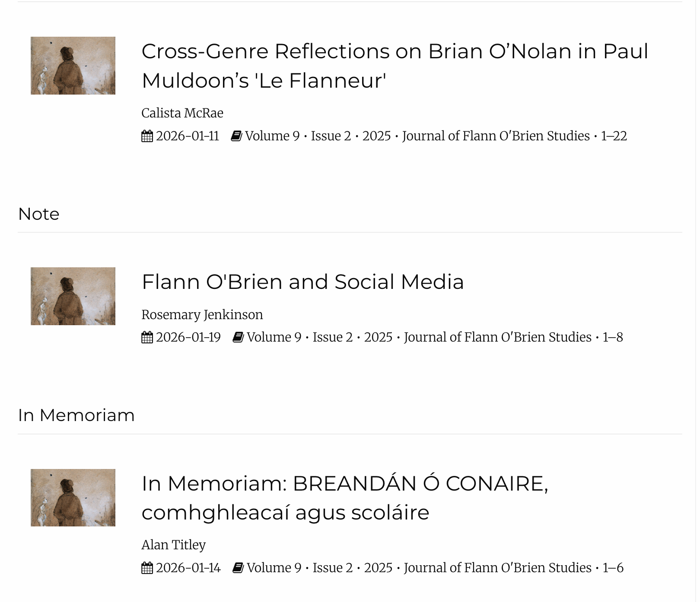The width and height of the screenshot is (700, 602).
Task: Click author name Alan Titley
Action: pos(174,545)
